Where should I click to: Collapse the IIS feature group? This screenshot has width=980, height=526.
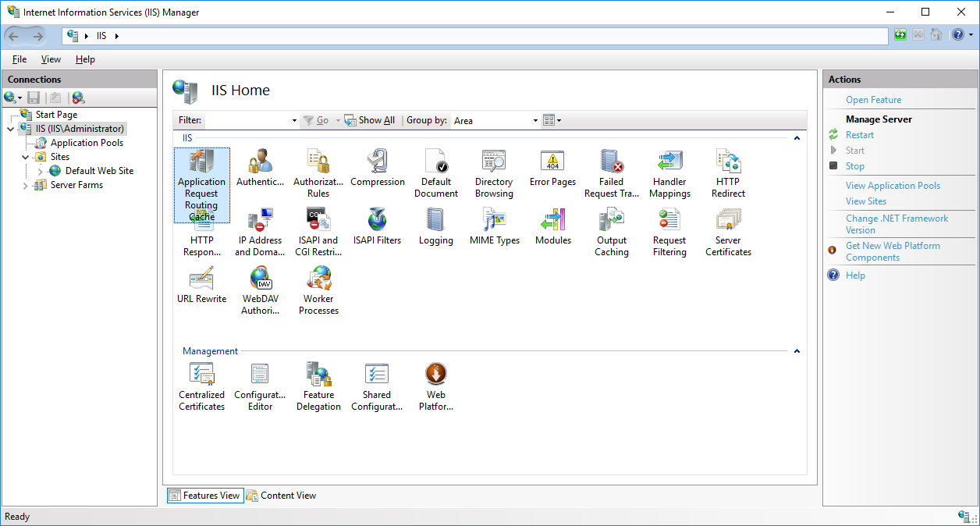coord(797,138)
